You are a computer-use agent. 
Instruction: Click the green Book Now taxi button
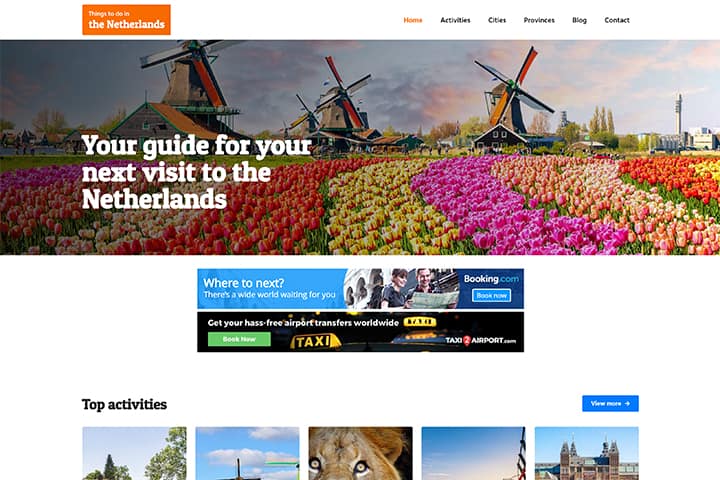[x=239, y=339]
